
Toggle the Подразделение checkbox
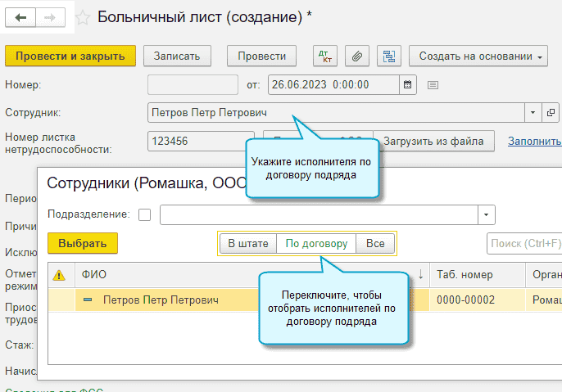pos(144,214)
